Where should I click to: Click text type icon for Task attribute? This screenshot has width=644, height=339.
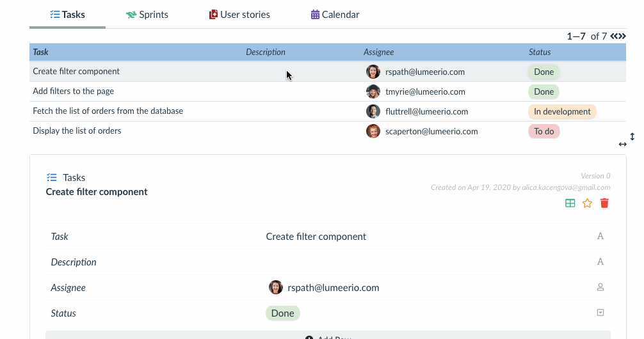click(600, 236)
